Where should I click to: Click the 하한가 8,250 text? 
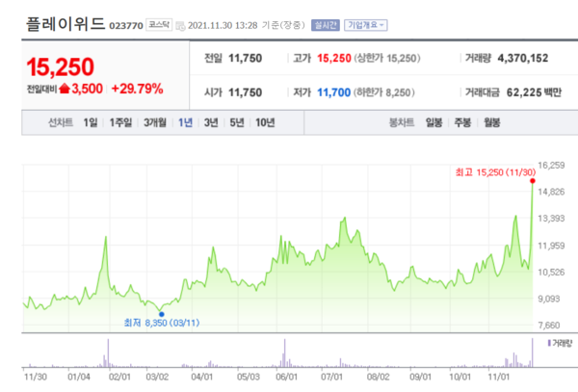coord(384,92)
